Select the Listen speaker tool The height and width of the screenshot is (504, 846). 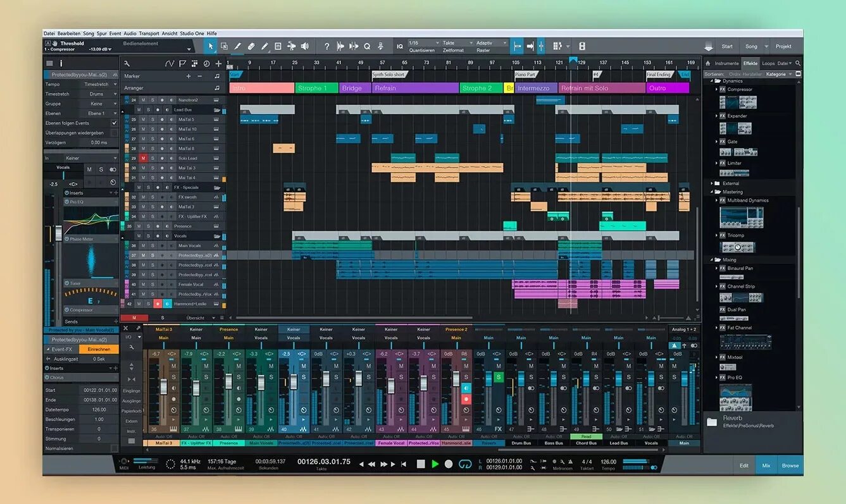coord(305,46)
